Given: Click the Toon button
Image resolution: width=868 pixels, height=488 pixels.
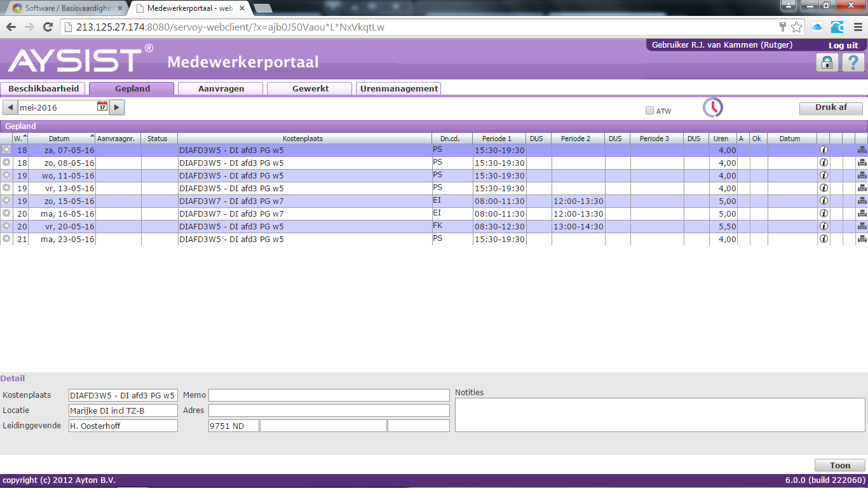Looking at the screenshot, I should pos(840,466).
